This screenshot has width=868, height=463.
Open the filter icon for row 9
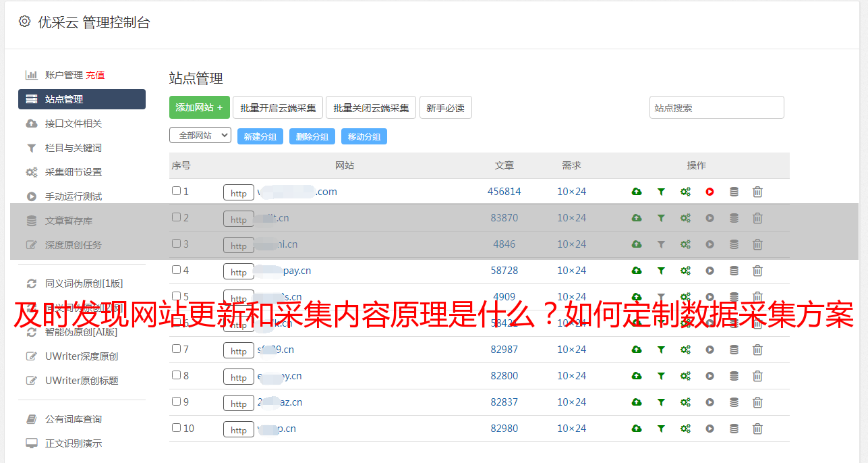[661, 402]
